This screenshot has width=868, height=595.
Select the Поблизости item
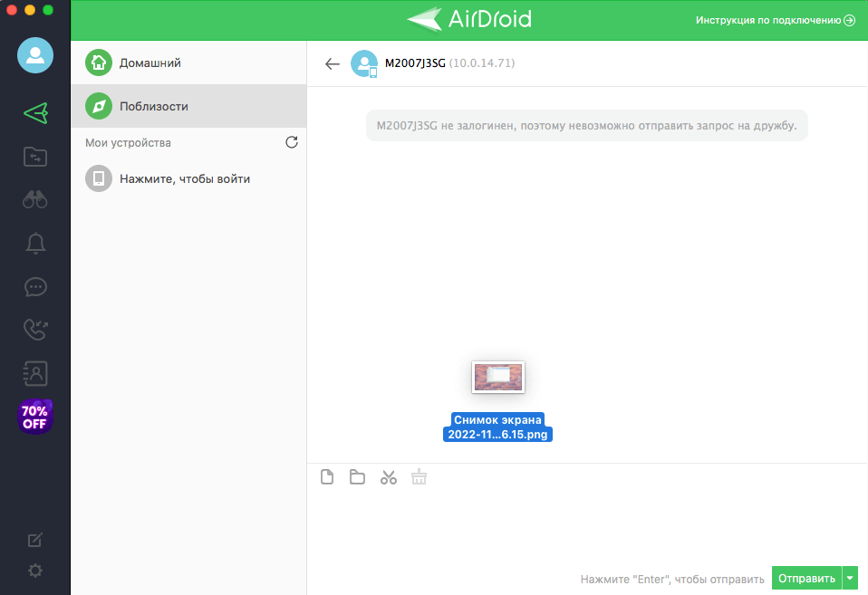154,106
